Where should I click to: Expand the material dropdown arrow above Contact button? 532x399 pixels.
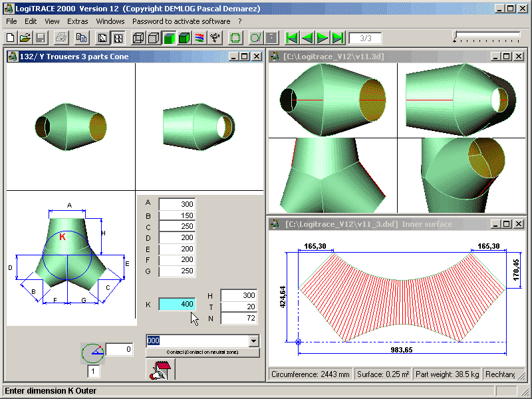[253, 340]
